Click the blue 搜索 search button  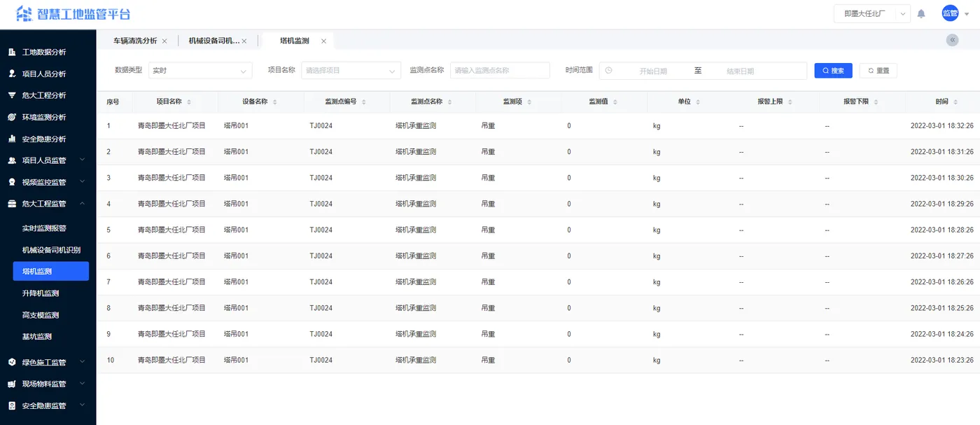tap(833, 71)
